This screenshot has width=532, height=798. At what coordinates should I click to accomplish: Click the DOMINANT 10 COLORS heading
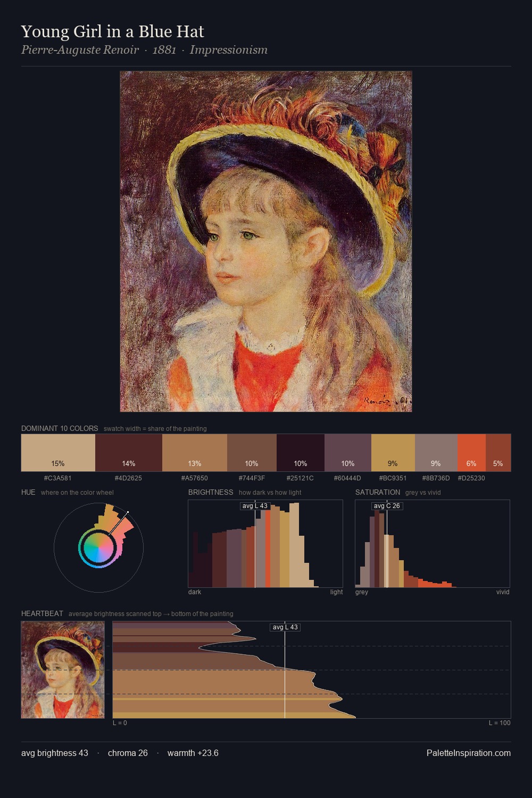click(60, 428)
